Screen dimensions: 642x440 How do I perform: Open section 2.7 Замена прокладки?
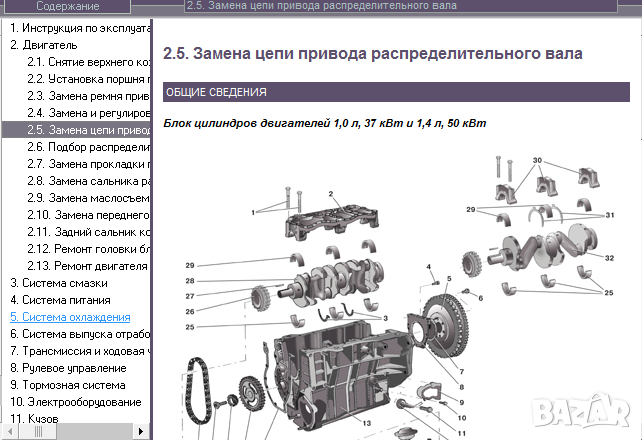tap(88, 164)
